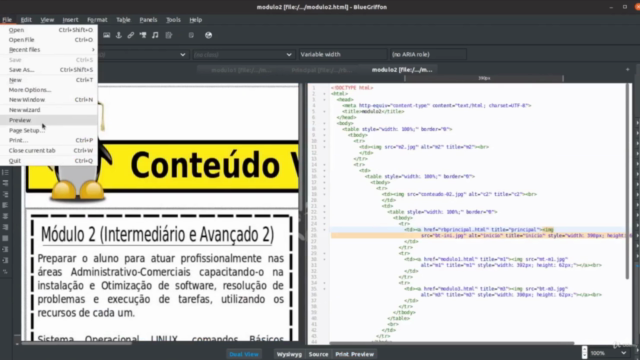Open the View menu

click(x=47, y=20)
